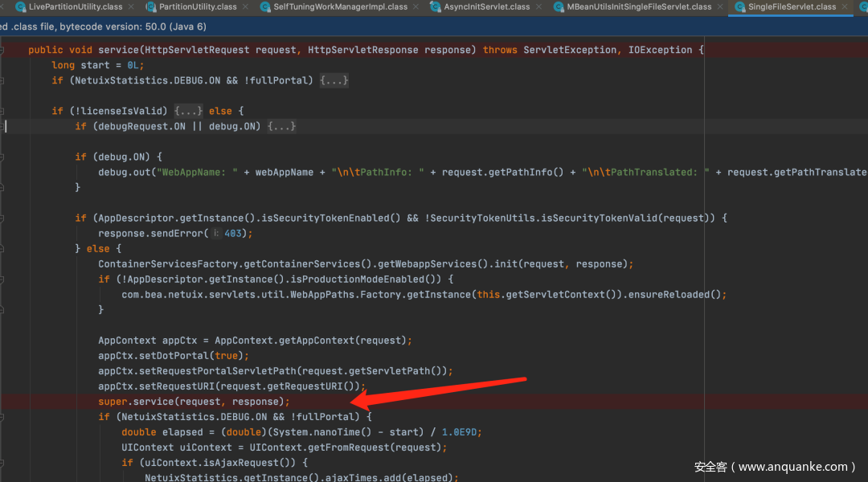Viewport: 868px width, 482px height.
Task: Close the PartitionUtility.class tab
Action: coord(246,7)
